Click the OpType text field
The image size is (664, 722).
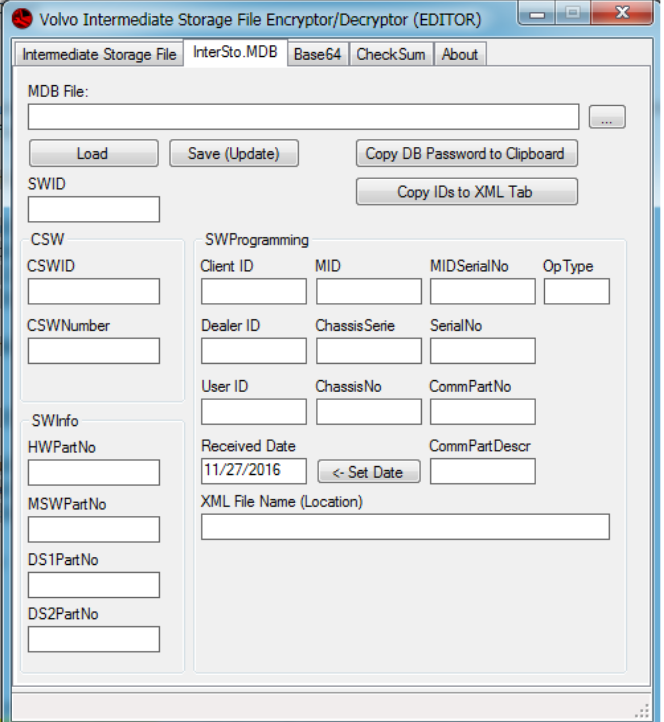point(576,292)
